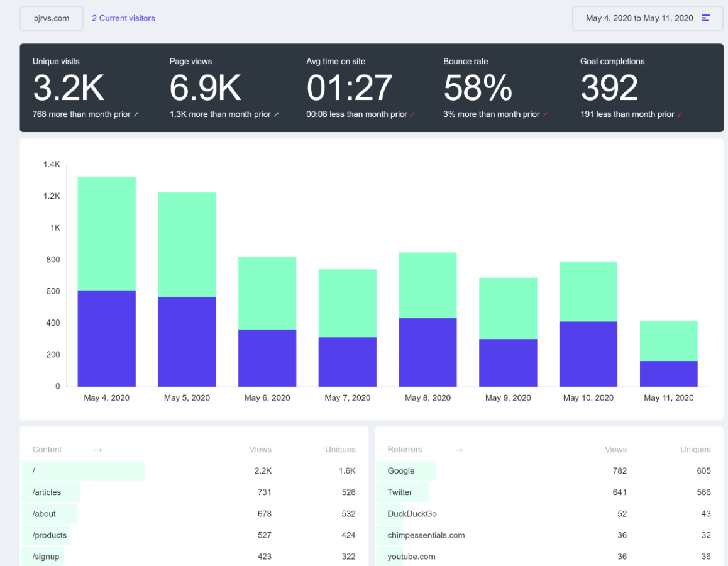Click the red arrow beside Bounce rate change
Image resolution: width=728 pixels, height=566 pixels.
click(x=545, y=114)
